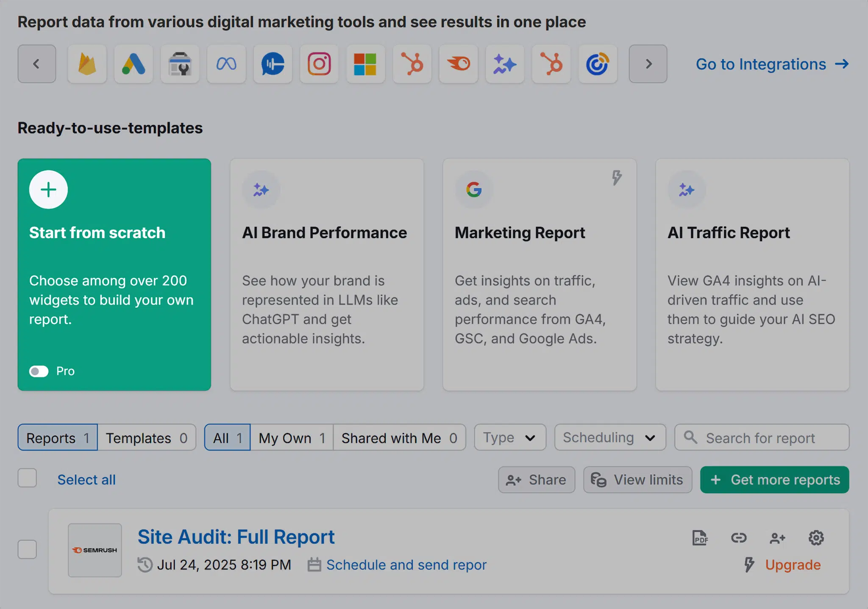
Task: Check the Site Audit report checkbox
Action: [27, 549]
